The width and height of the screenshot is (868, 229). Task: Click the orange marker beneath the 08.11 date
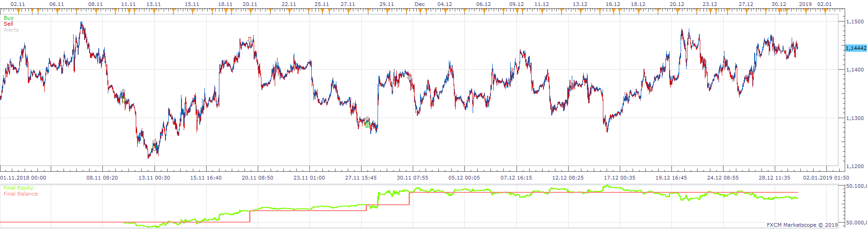(96, 11)
